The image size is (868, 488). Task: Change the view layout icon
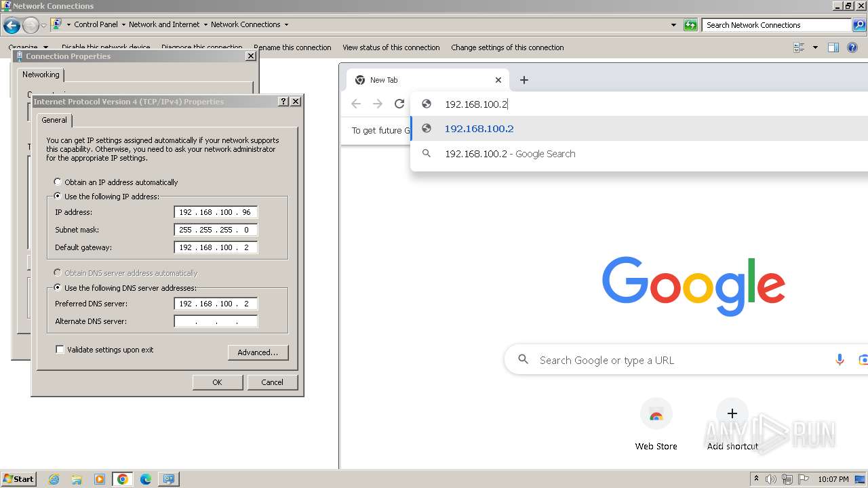tap(799, 47)
